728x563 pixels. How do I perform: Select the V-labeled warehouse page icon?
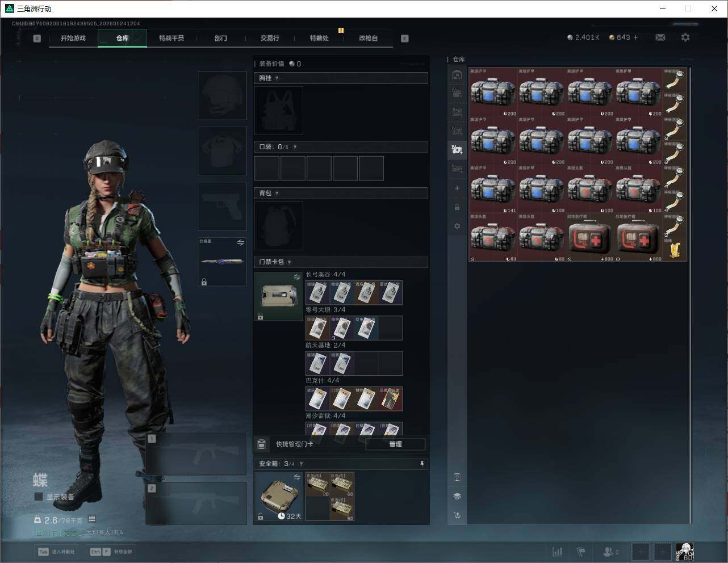point(457,111)
